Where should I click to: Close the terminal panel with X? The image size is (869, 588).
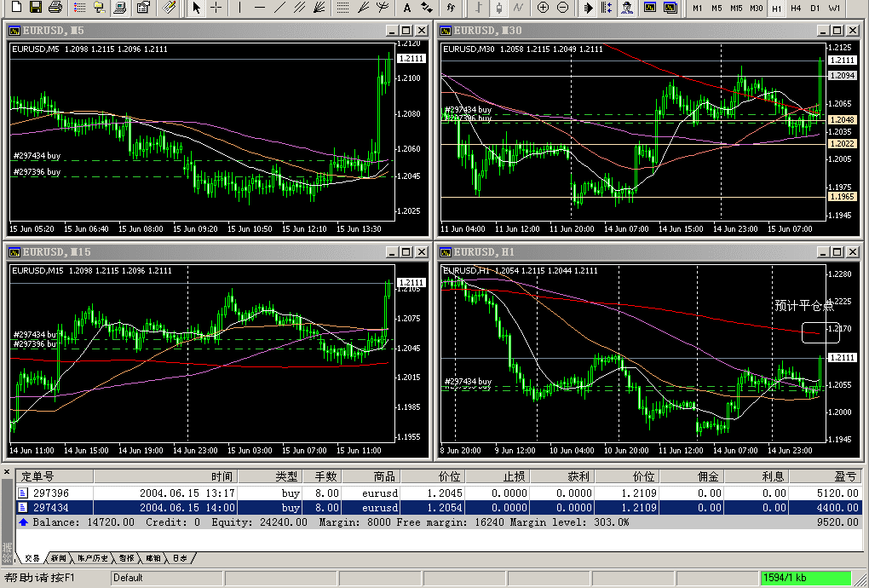coord(7,472)
